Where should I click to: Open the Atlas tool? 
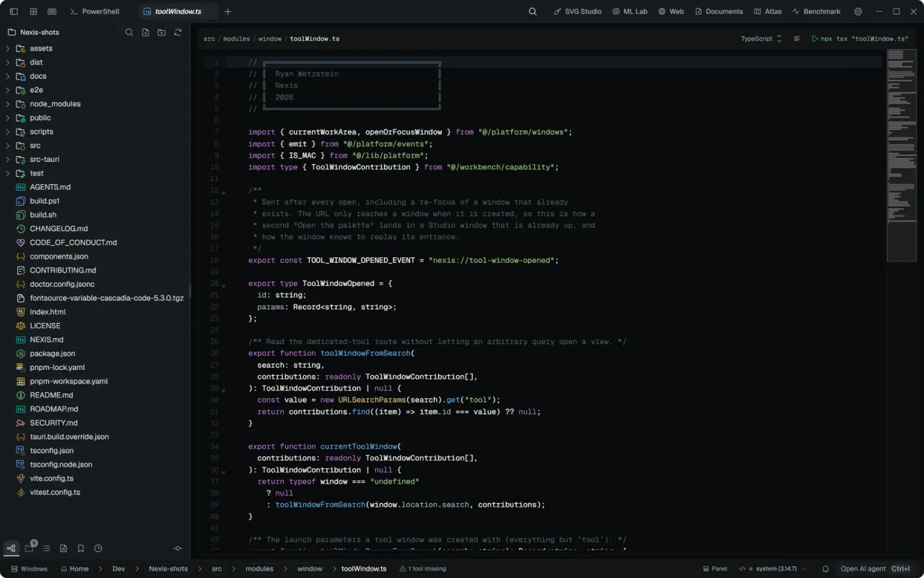767,12
